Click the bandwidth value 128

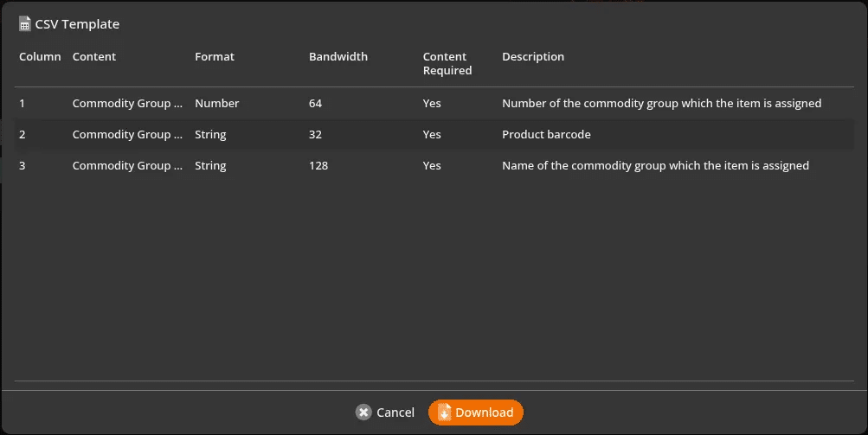pyautogui.click(x=318, y=165)
